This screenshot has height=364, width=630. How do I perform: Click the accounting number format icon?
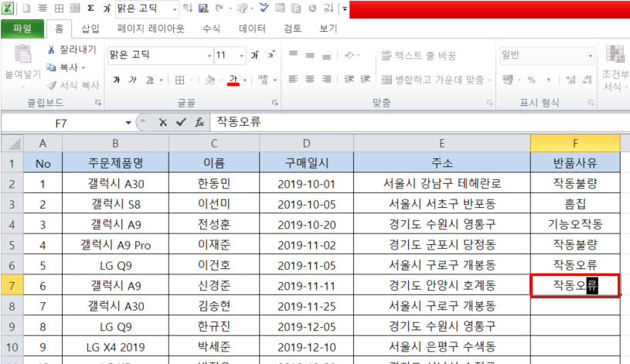click(x=508, y=80)
